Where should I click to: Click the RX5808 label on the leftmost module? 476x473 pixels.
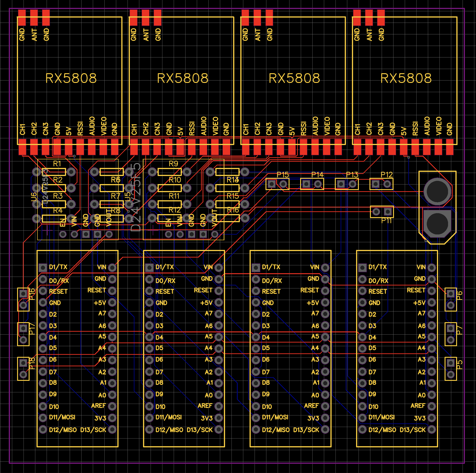pyautogui.click(x=71, y=78)
